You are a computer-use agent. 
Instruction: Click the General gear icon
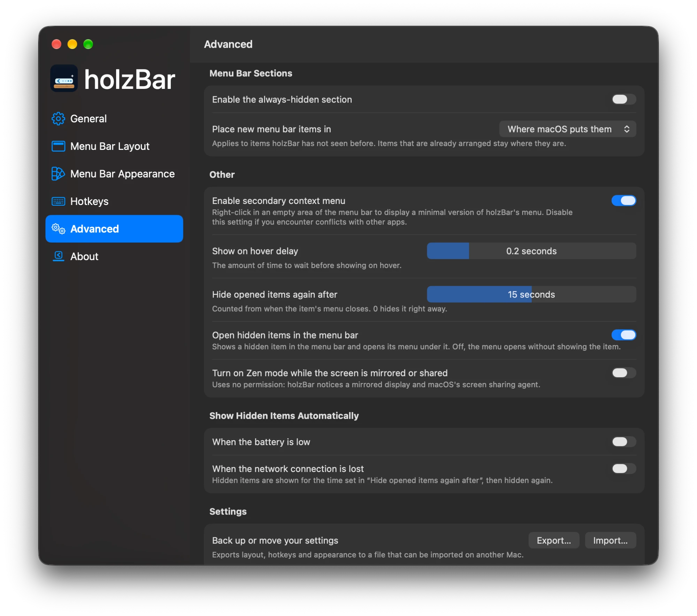pos(58,119)
